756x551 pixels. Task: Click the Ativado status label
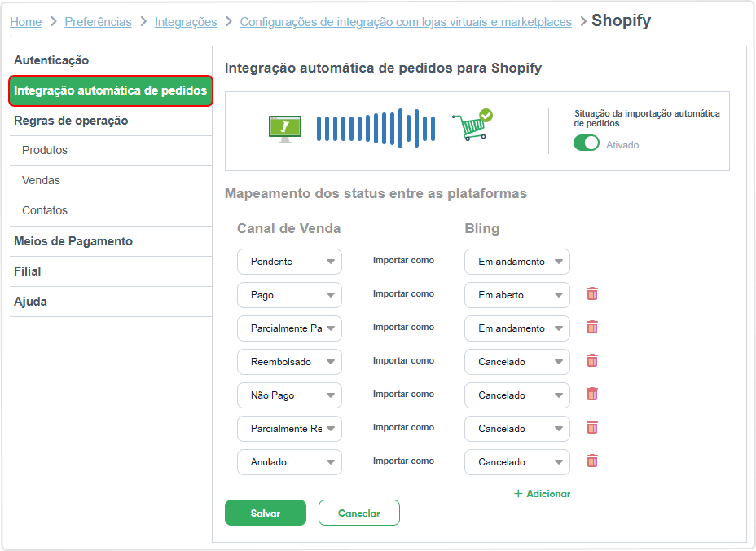coord(622,145)
